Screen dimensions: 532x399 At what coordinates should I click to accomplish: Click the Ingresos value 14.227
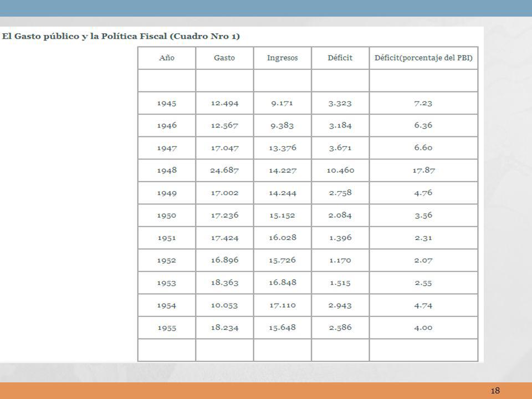[x=283, y=170]
